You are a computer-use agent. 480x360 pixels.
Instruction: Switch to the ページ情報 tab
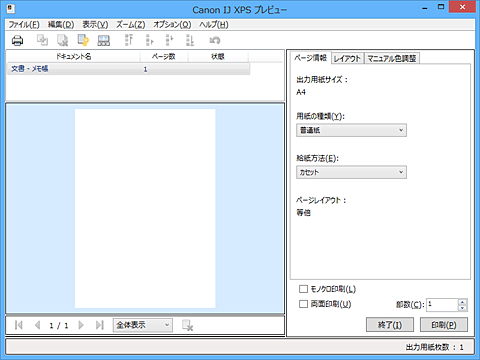[x=310, y=58]
